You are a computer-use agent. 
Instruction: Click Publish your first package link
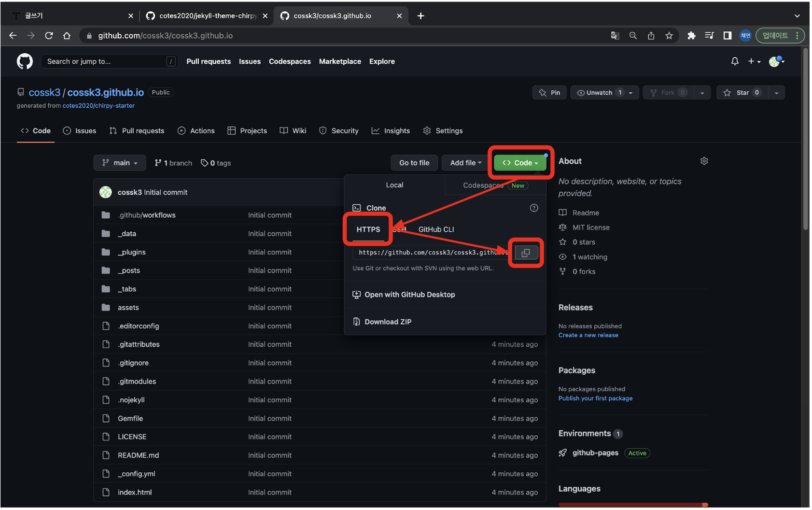[x=595, y=398]
